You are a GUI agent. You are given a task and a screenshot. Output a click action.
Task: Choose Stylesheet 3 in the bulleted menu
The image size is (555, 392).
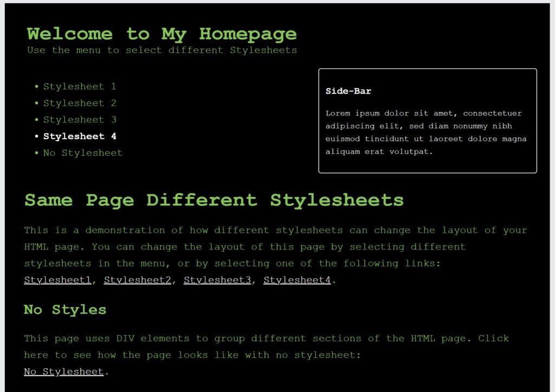(80, 120)
